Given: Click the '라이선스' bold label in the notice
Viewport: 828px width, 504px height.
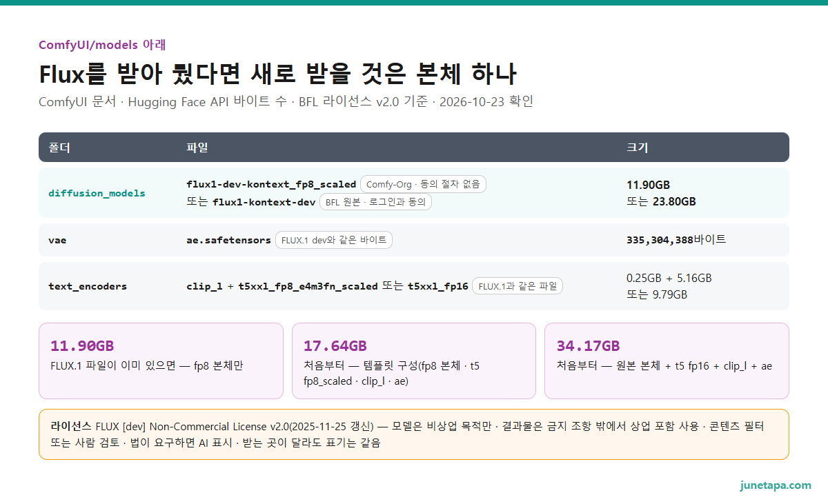Looking at the screenshot, I should tap(71, 426).
